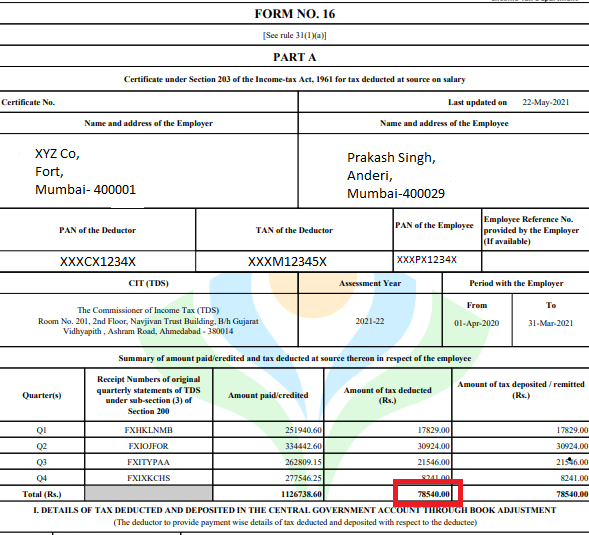This screenshot has width=589, height=535.
Task: Click the PART A heading
Action: [x=294, y=57]
